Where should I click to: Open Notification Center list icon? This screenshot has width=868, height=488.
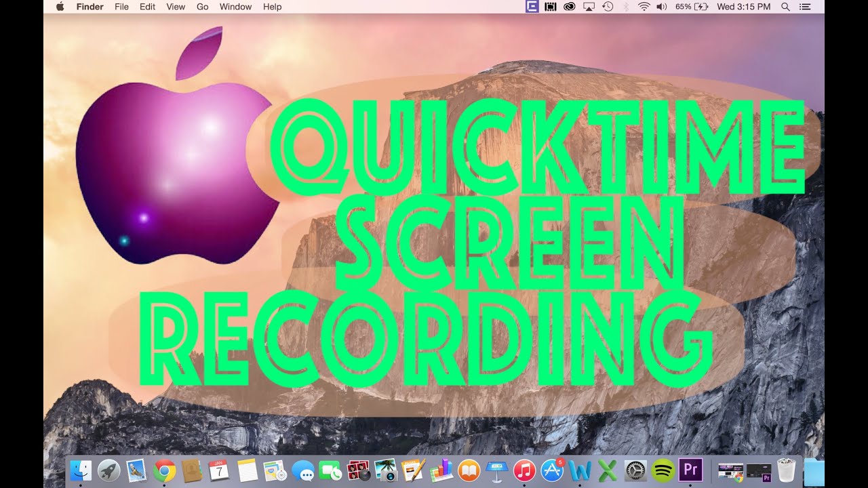coord(805,7)
